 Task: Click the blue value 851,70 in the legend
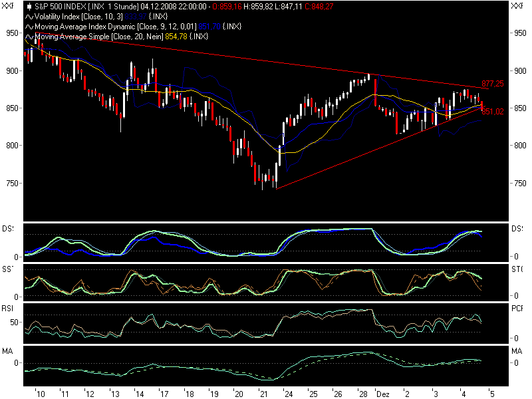click(x=209, y=27)
